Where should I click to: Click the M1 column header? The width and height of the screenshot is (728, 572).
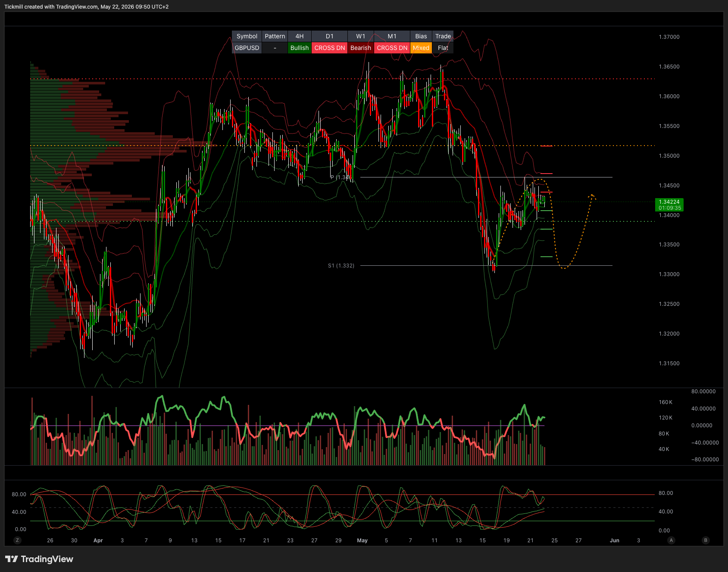point(392,36)
